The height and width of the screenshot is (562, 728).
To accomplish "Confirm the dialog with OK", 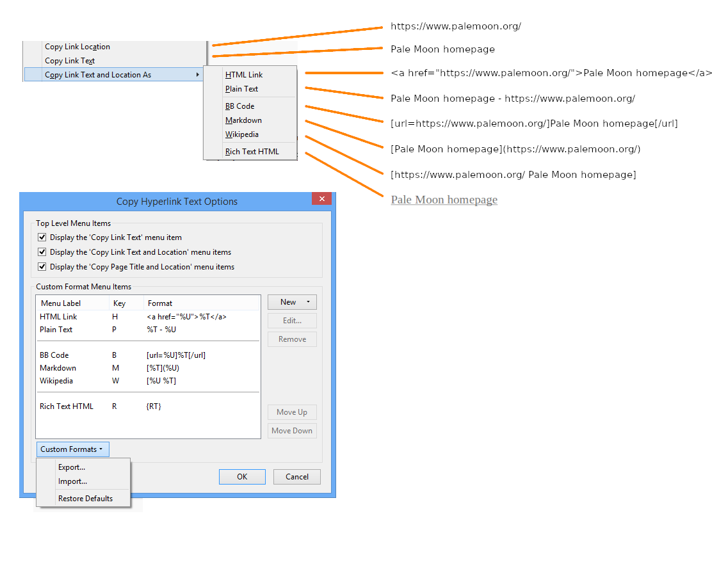I will pyautogui.click(x=242, y=477).
